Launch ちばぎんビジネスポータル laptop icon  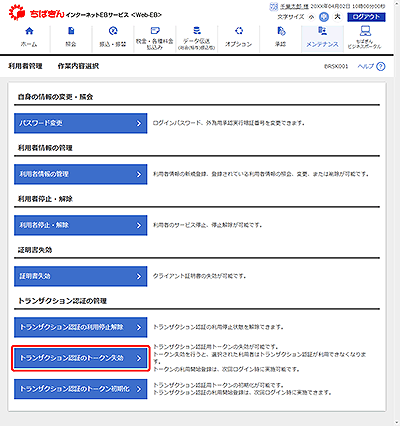click(x=365, y=31)
